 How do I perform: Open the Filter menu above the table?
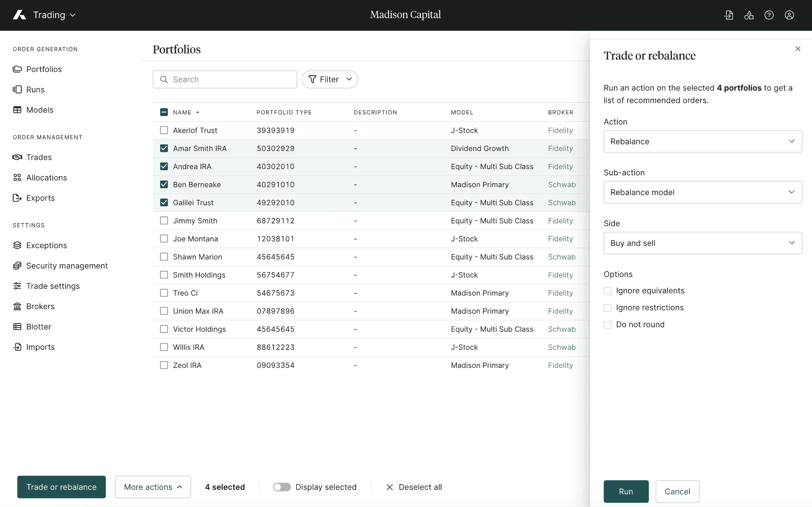329,79
